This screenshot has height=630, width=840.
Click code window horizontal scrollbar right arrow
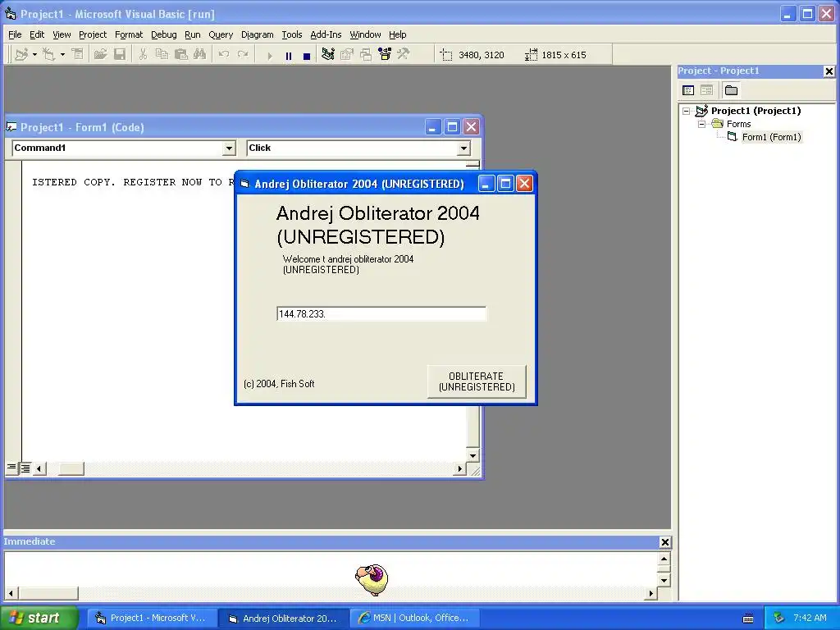(x=459, y=468)
